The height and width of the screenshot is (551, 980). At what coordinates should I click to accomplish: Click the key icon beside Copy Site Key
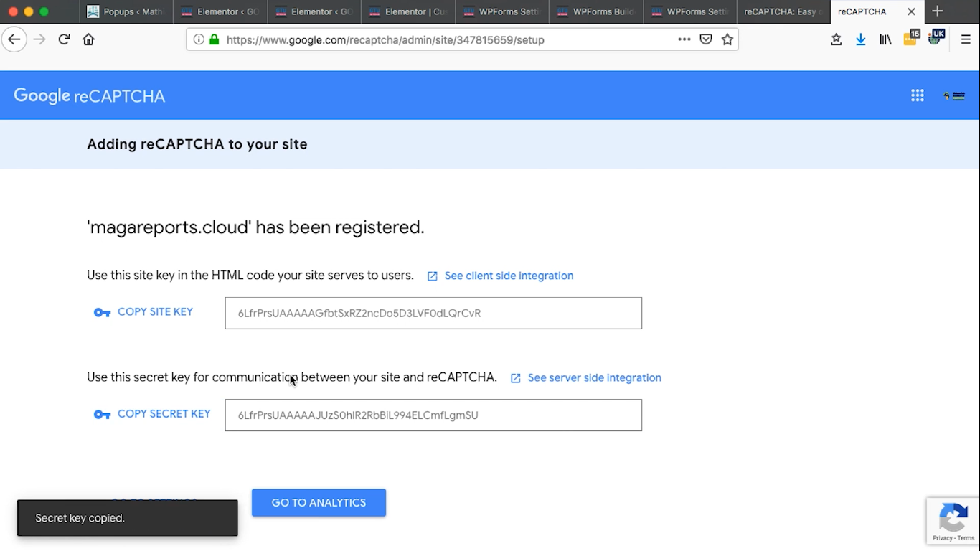102,313
